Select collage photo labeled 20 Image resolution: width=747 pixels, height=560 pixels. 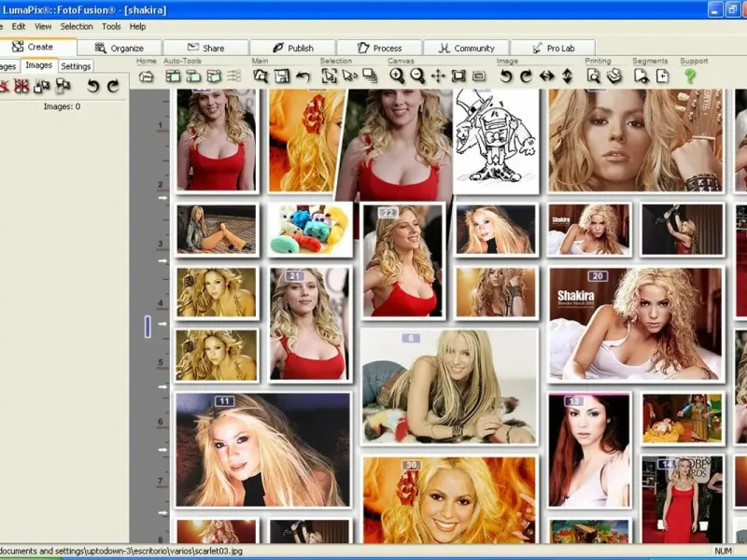click(635, 323)
